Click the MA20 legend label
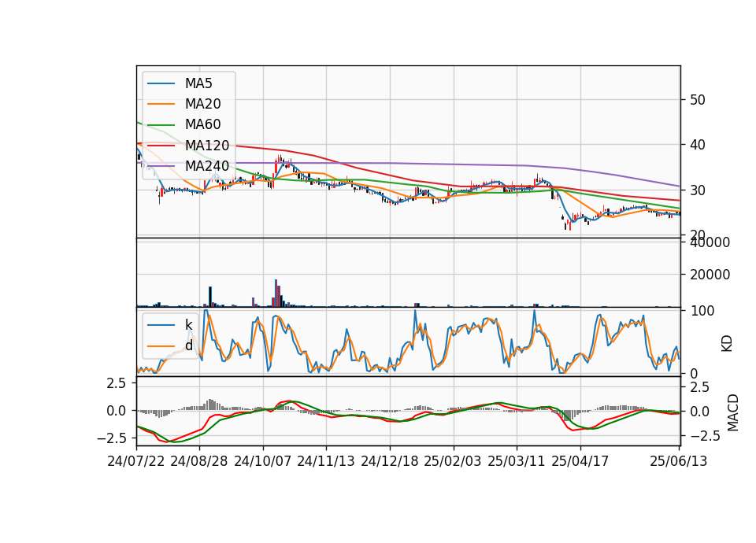This screenshot has height=543, width=756. click(202, 104)
